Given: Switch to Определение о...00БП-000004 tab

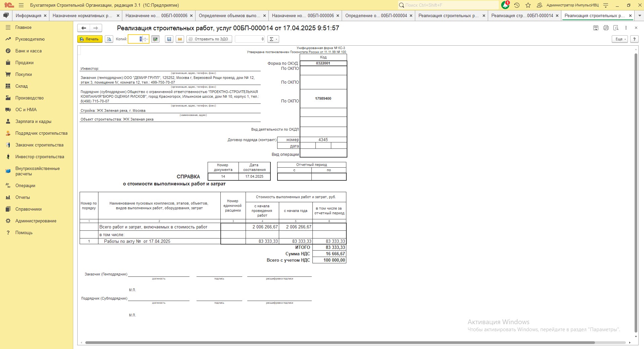Looking at the screenshot, I should [376, 15].
